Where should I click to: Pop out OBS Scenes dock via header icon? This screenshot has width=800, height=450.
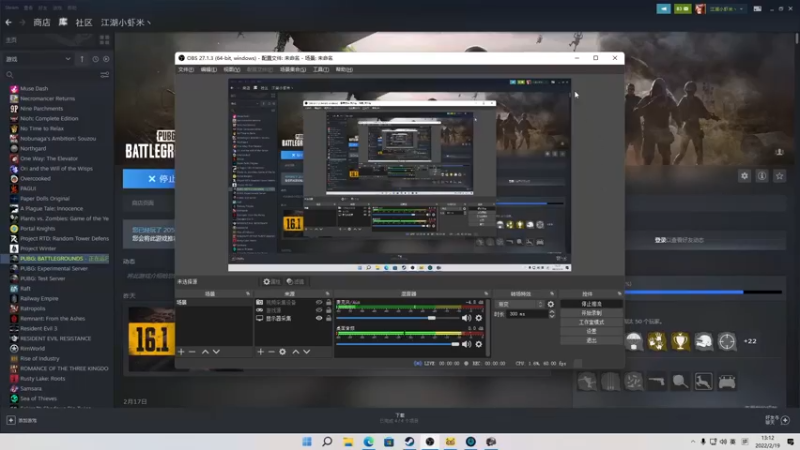click(248, 294)
